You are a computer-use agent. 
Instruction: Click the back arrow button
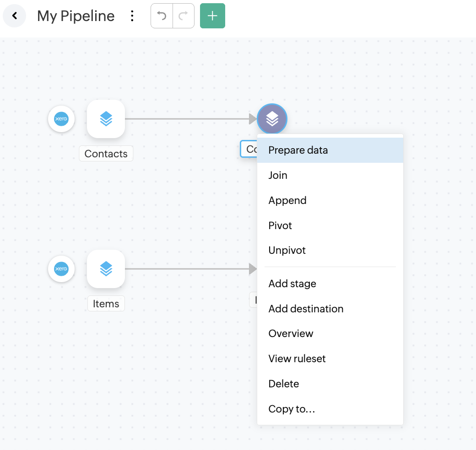click(x=15, y=16)
